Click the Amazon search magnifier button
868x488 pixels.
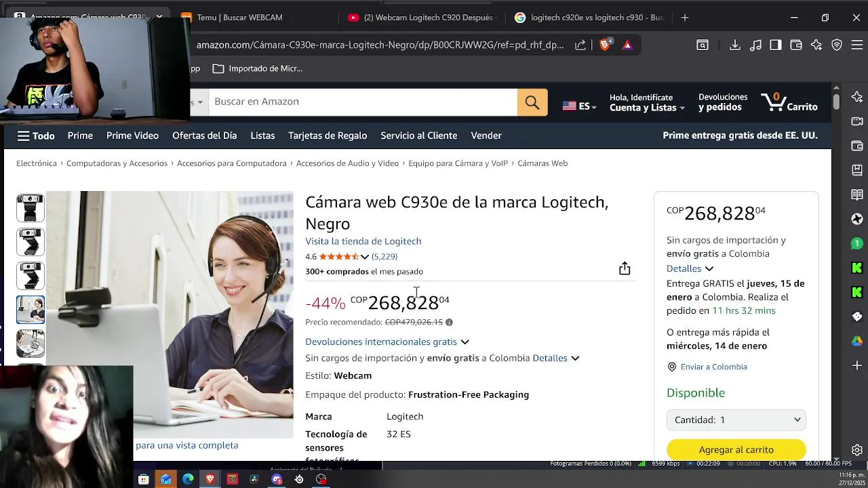[532, 102]
